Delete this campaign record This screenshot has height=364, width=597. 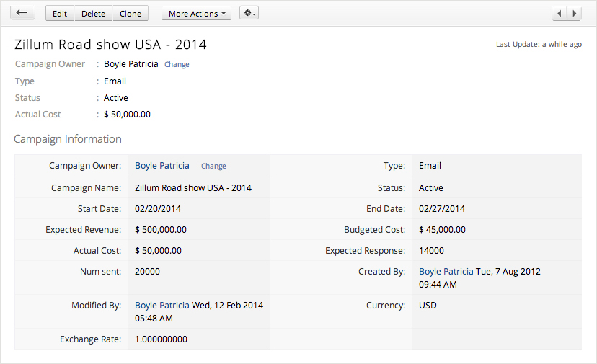93,14
